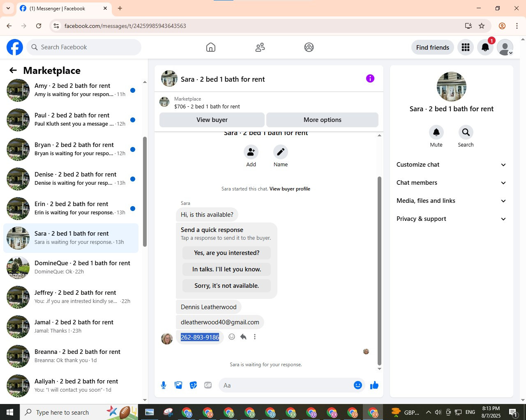
Task: Go to the Home feed icon
Action: (x=211, y=47)
